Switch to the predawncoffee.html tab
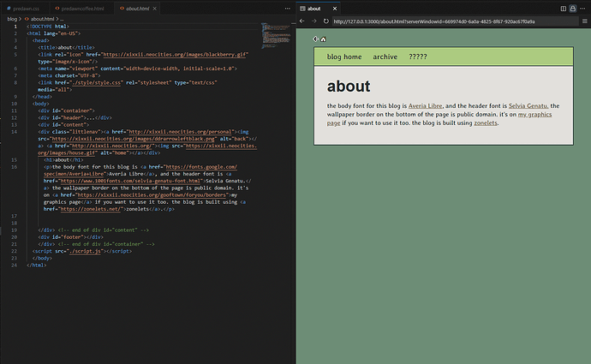591x364 pixels. pyautogui.click(x=81, y=8)
